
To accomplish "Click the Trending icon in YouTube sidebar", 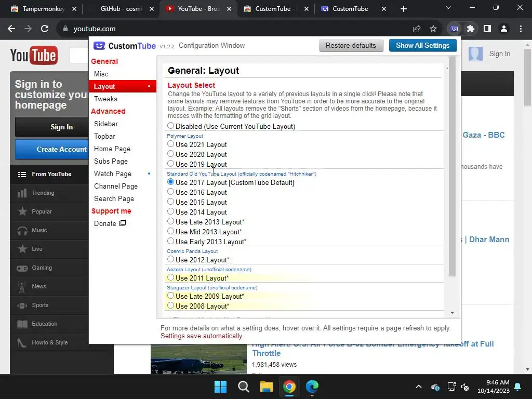I will click(22, 193).
